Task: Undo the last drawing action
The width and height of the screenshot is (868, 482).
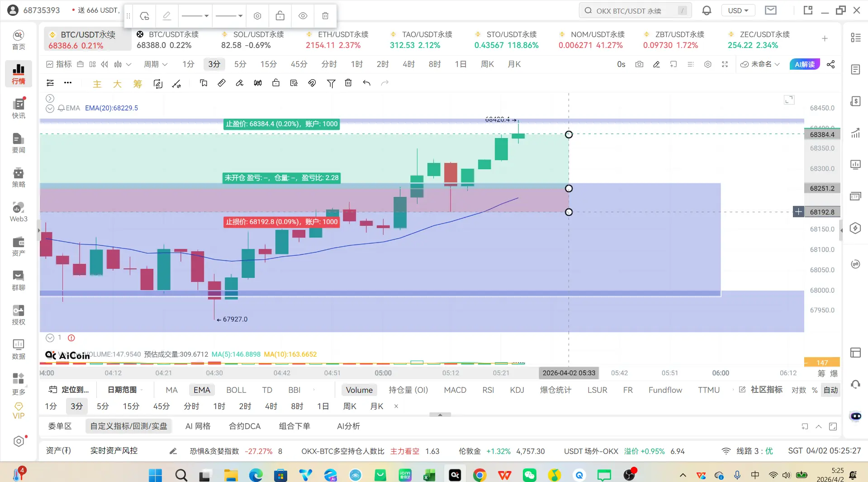Action: tap(366, 83)
